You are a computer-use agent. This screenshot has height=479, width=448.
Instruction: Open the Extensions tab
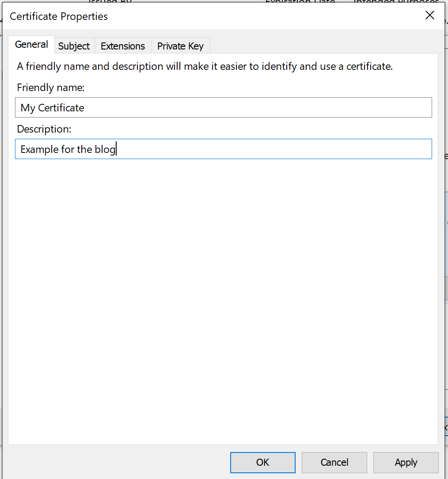pos(123,46)
